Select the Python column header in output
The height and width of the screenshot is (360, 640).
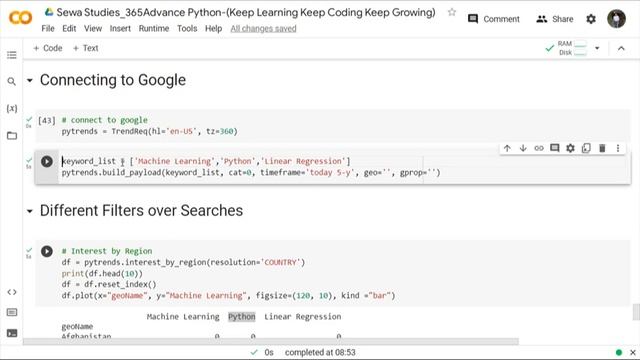click(242, 317)
